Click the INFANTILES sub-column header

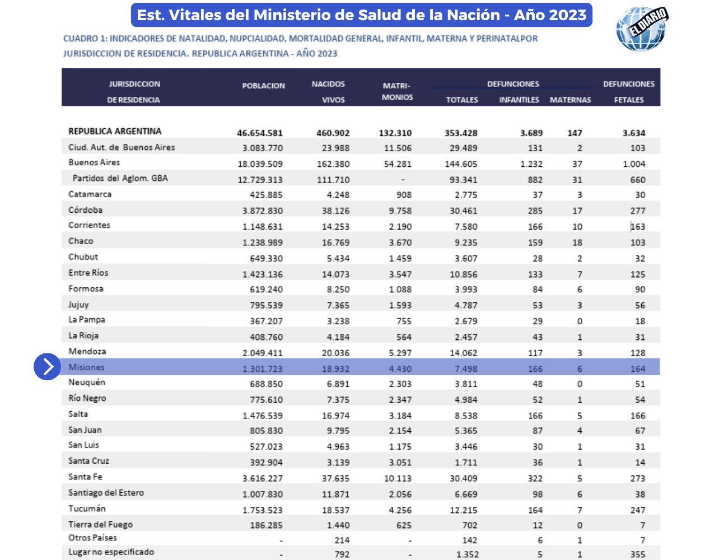pos(519,100)
